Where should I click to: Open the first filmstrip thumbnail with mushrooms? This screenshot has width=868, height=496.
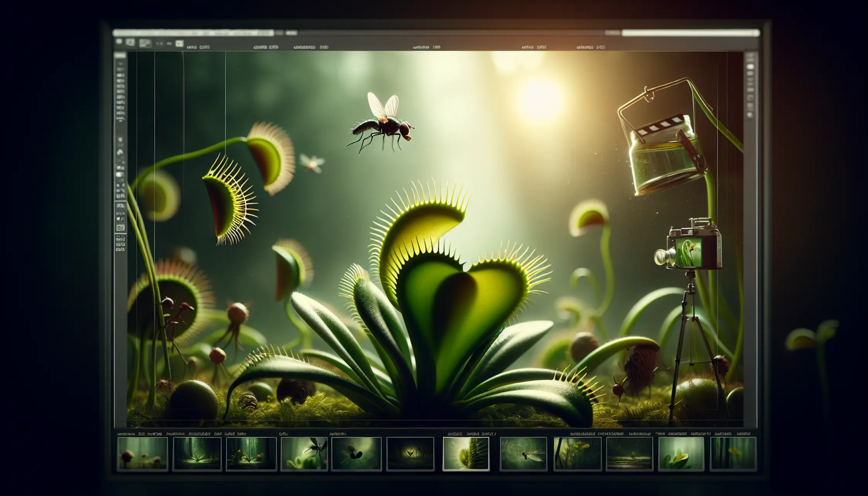click(142, 454)
